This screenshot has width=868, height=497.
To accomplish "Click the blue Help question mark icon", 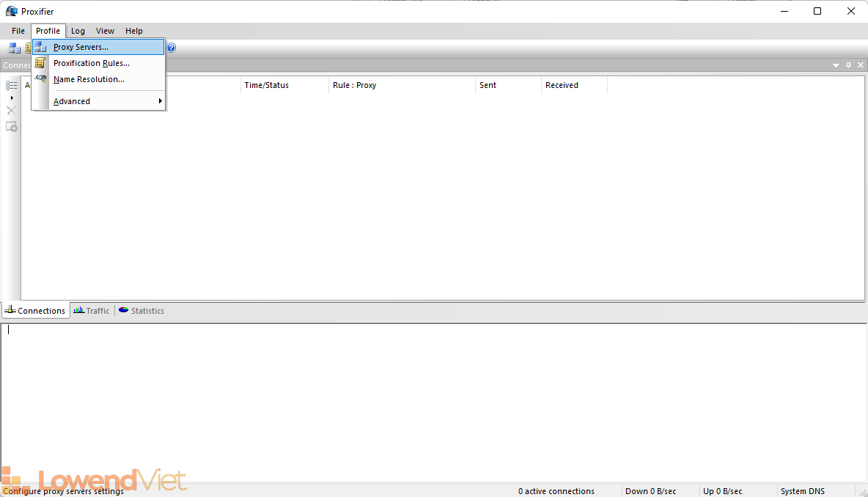I will tap(171, 48).
